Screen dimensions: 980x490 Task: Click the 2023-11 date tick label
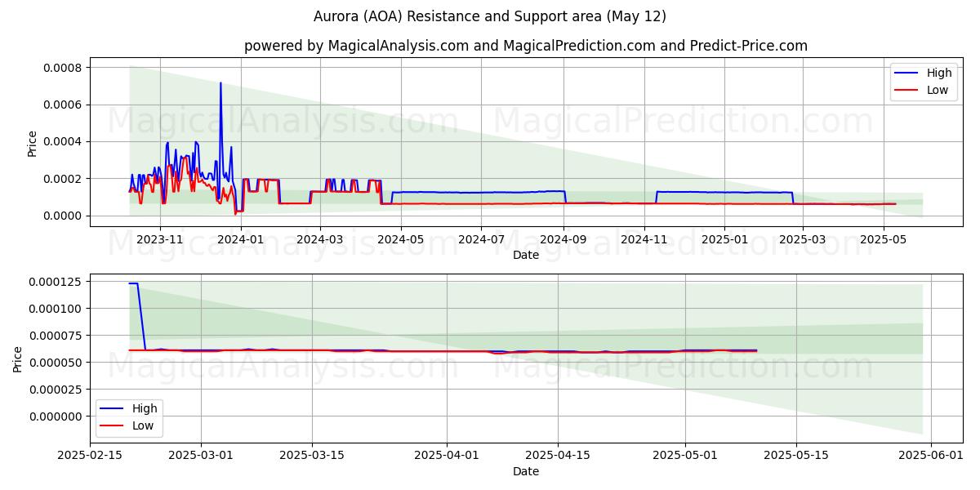(x=160, y=239)
